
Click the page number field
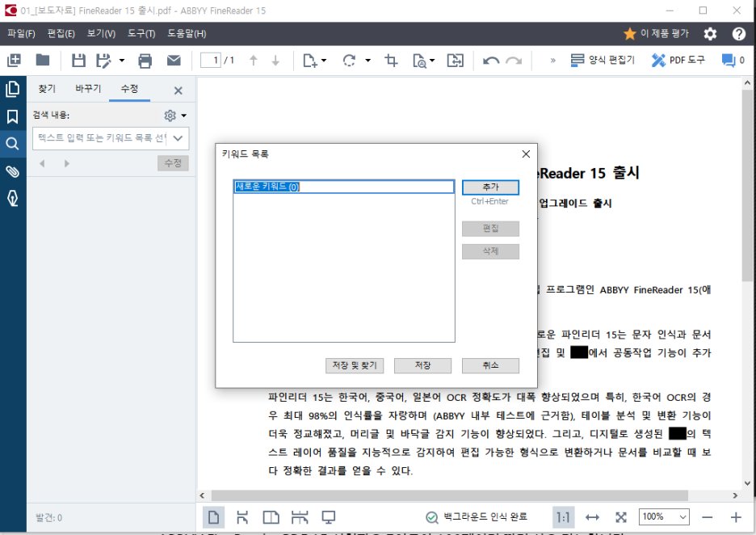[x=211, y=61]
